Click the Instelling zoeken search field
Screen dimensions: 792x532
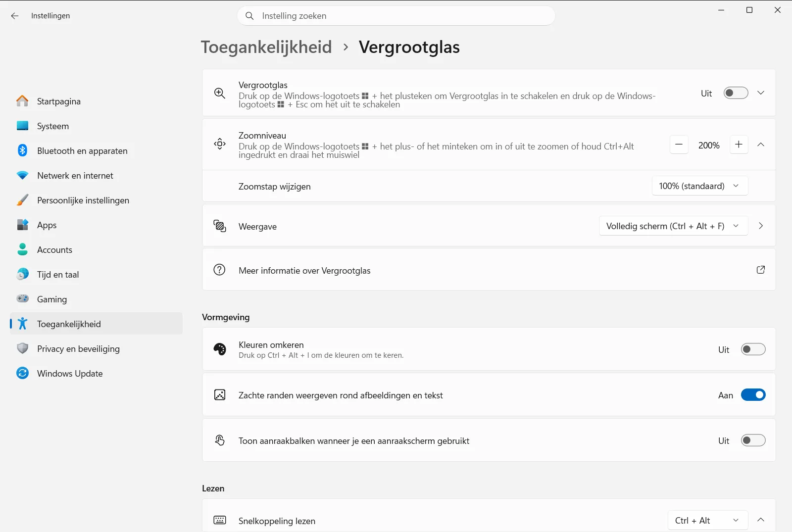[396, 16]
